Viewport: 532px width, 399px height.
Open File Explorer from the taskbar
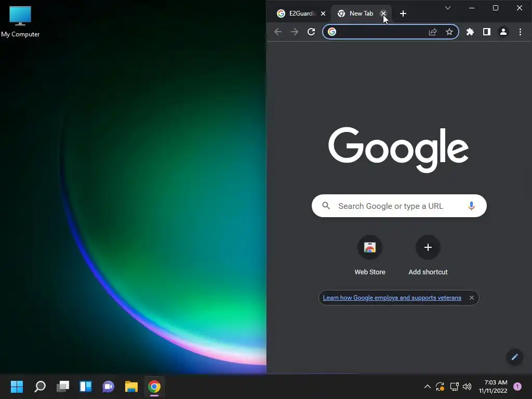tap(131, 387)
